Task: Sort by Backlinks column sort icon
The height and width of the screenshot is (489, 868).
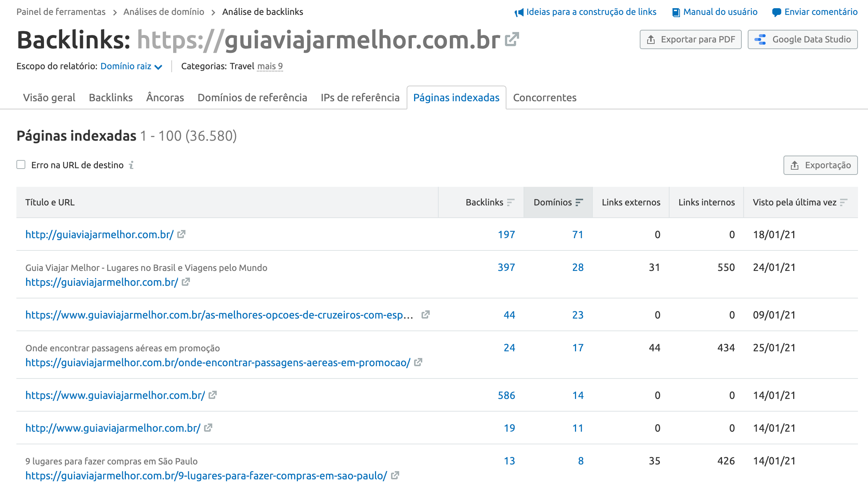Action: tap(511, 202)
